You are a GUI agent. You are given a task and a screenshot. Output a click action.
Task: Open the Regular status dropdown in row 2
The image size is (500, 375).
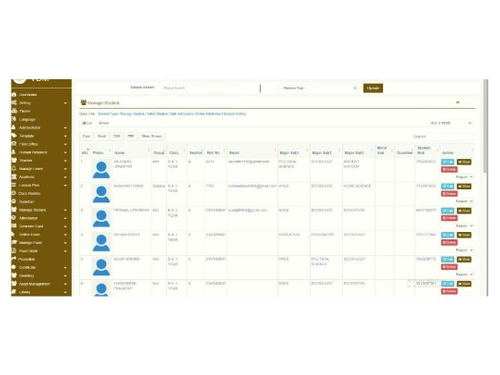[464, 201]
